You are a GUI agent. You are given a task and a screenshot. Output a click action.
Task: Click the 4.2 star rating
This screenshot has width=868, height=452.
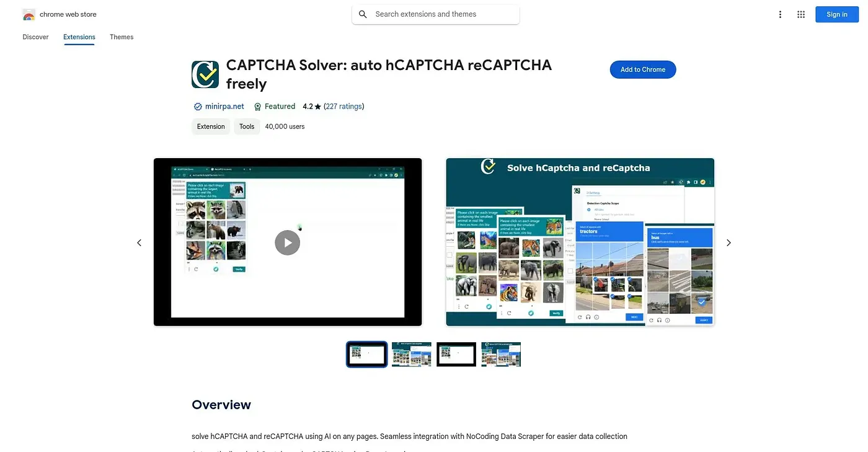point(312,107)
